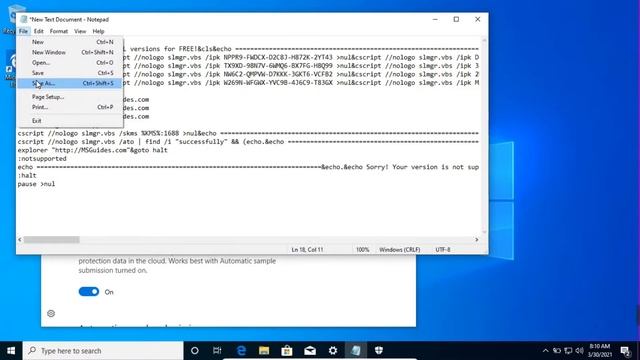Click the 'pause >nul' line

click(36, 184)
